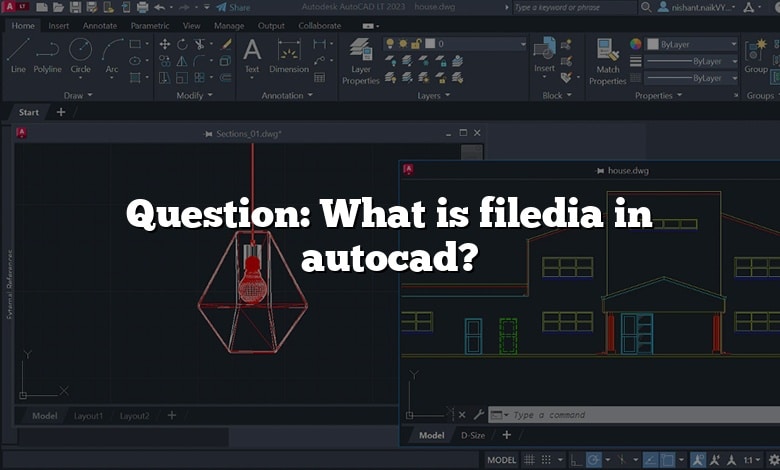Open Layer Properties manager
780x470 pixels.
pos(361,61)
